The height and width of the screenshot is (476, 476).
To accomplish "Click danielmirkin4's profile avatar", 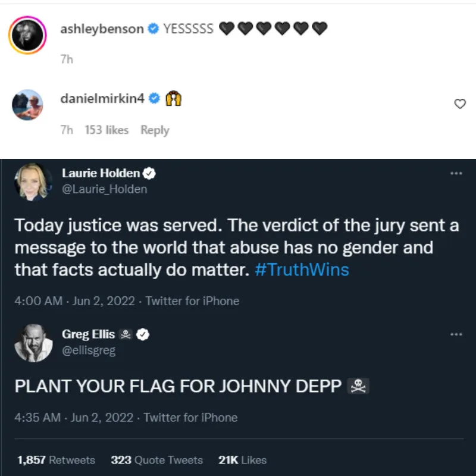I will pyautogui.click(x=27, y=105).
